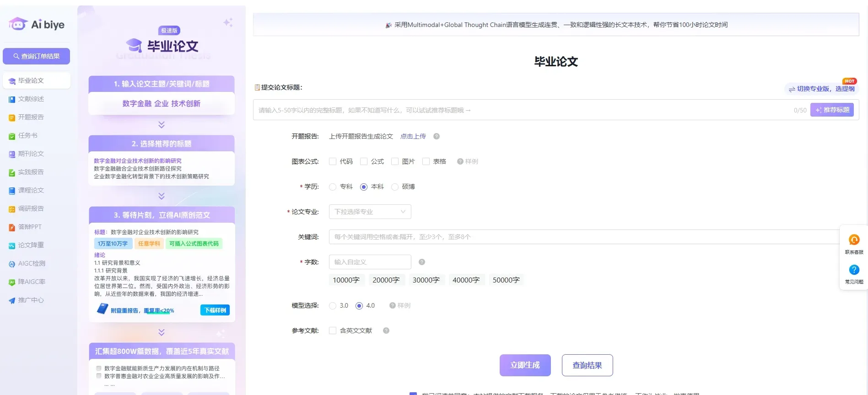This screenshot has width=868, height=395.
Task: Click the 立即生成 button
Action: click(x=525, y=365)
